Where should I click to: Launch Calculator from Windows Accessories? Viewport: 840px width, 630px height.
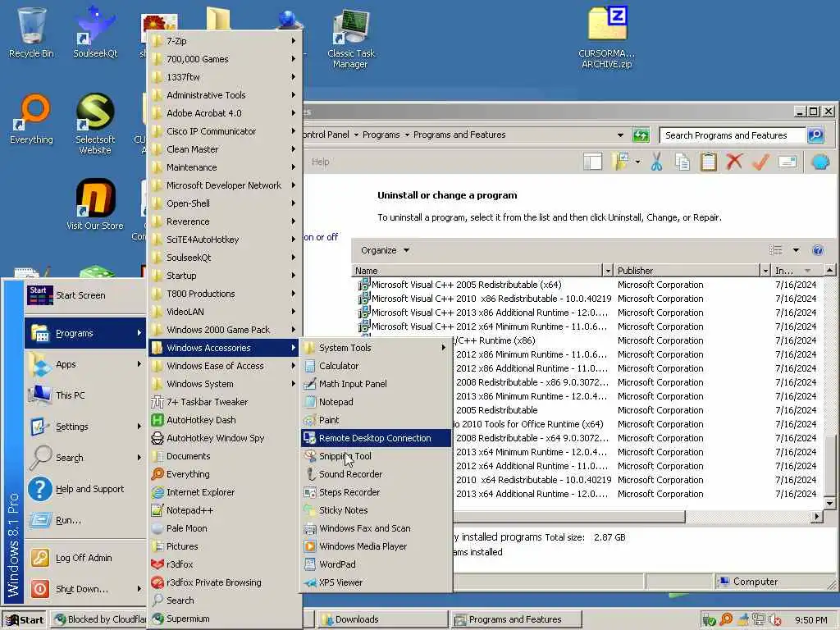[376, 366]
